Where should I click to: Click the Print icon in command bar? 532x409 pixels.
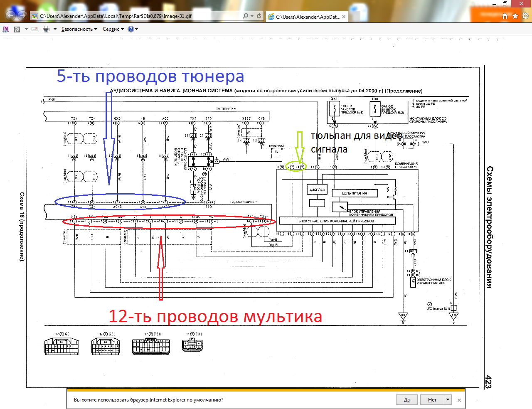pos(46,29)
